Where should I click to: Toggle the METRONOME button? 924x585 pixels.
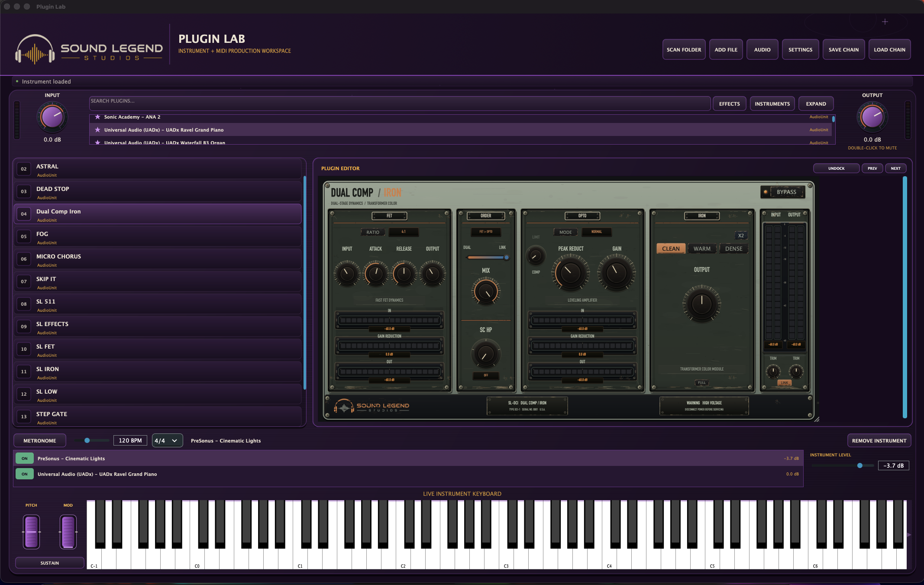[40, 440]
